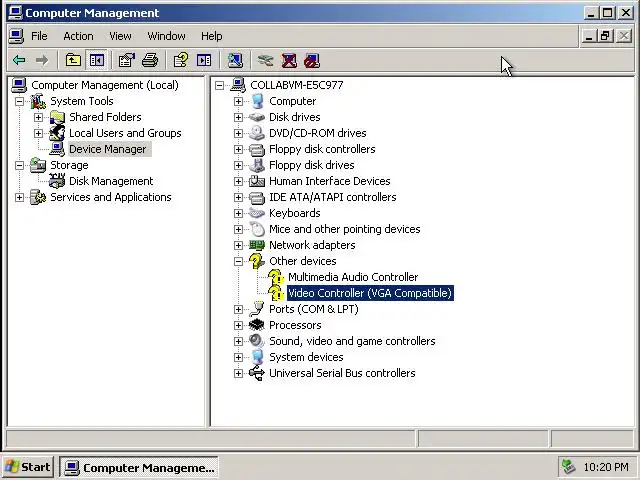Click the Disable device toolbar icon
The height and width of the screenshot is (480, 640).
[312, 60]
